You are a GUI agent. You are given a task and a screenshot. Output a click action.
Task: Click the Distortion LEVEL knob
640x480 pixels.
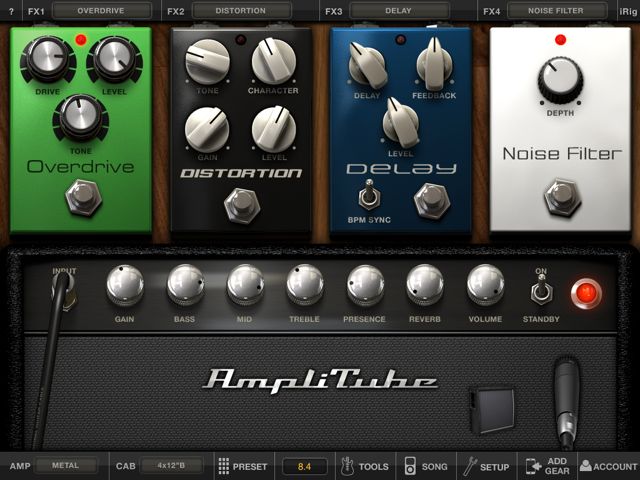tap(273, 129)
